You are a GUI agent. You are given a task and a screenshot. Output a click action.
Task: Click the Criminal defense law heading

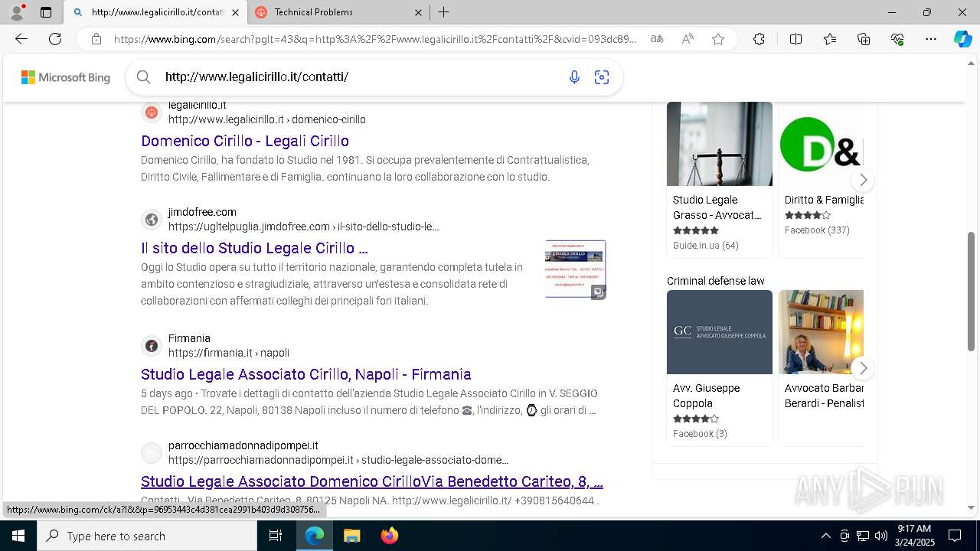click(x=715, y=281)
